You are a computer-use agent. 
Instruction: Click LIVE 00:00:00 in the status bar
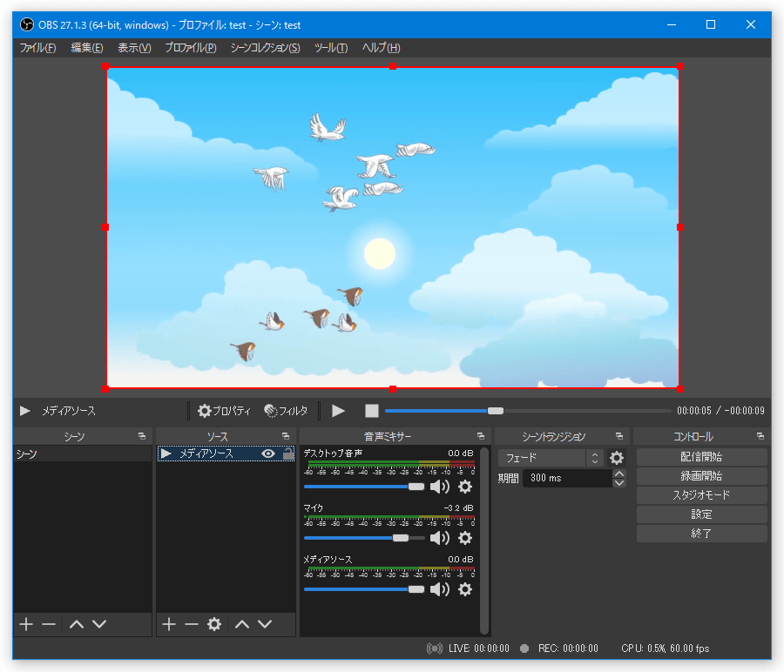478,648
